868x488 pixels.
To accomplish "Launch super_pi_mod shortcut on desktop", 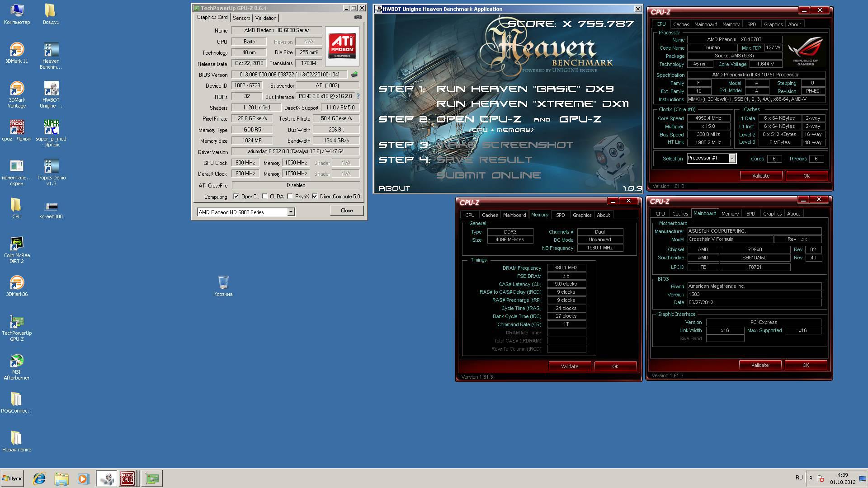I will [51, 133].
